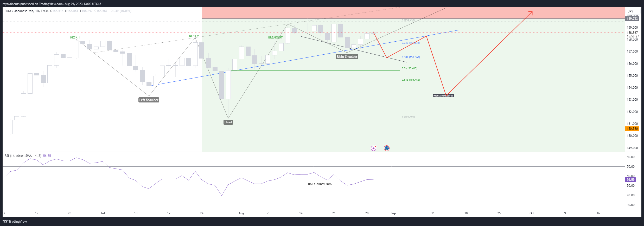644x226 pixels.
Task: Click the NECK 1 text
Action: (x=75, y=37)
